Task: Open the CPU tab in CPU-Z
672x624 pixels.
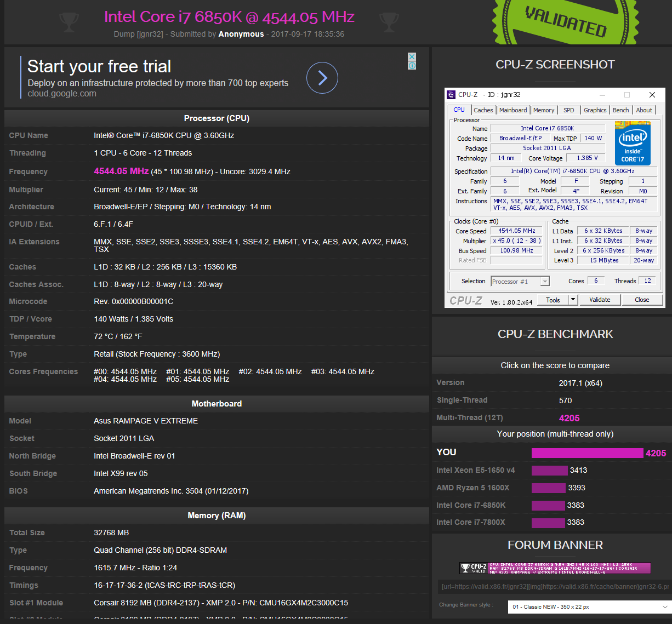Action: coord(459,110)
